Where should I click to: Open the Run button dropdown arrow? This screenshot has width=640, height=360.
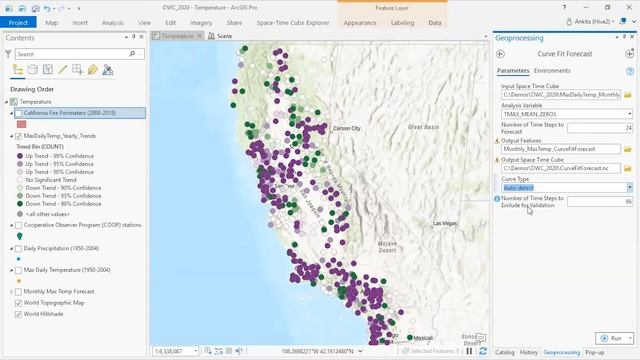tap(630, 338)
